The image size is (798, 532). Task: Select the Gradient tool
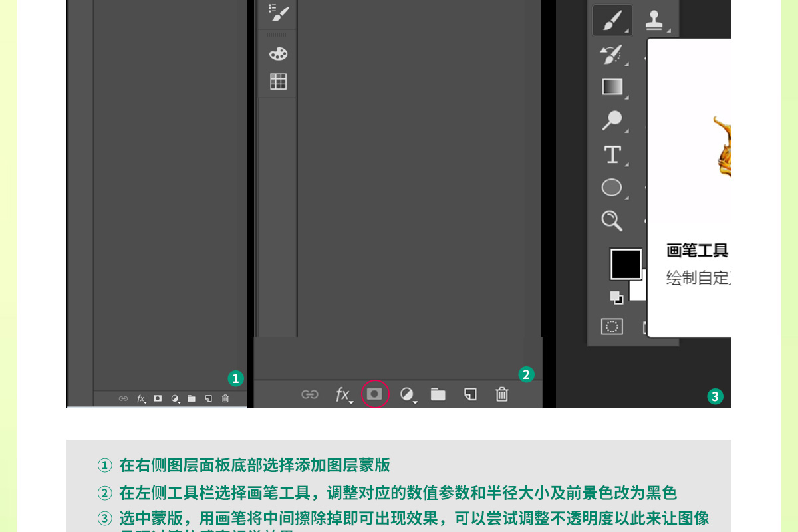pos(612,87)
